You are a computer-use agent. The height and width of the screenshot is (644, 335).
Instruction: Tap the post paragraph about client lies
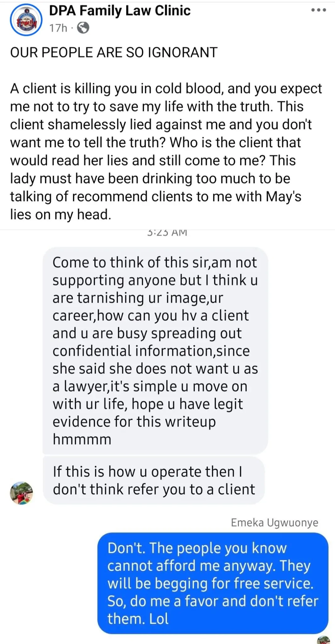point(166,151)
